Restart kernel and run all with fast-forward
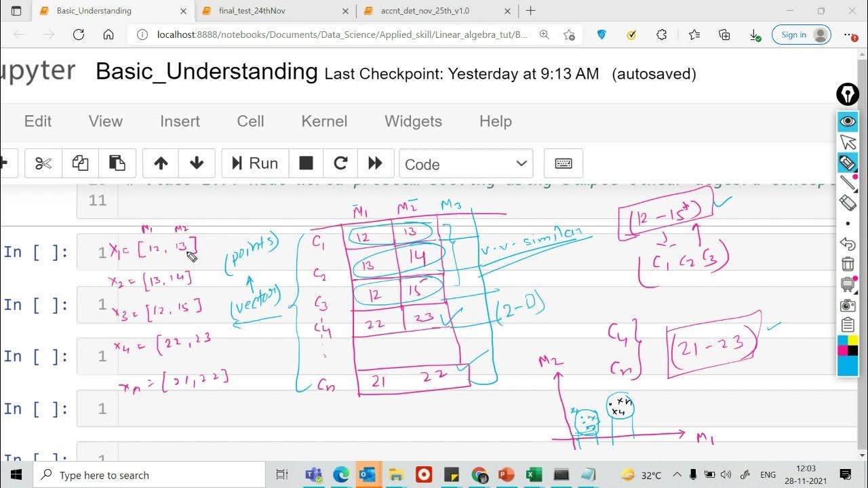Screen dimensions: 868x488 pos(375,163)
